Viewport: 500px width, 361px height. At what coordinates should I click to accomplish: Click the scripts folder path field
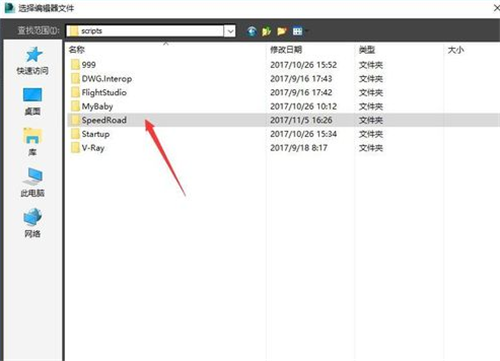point(145,31)
